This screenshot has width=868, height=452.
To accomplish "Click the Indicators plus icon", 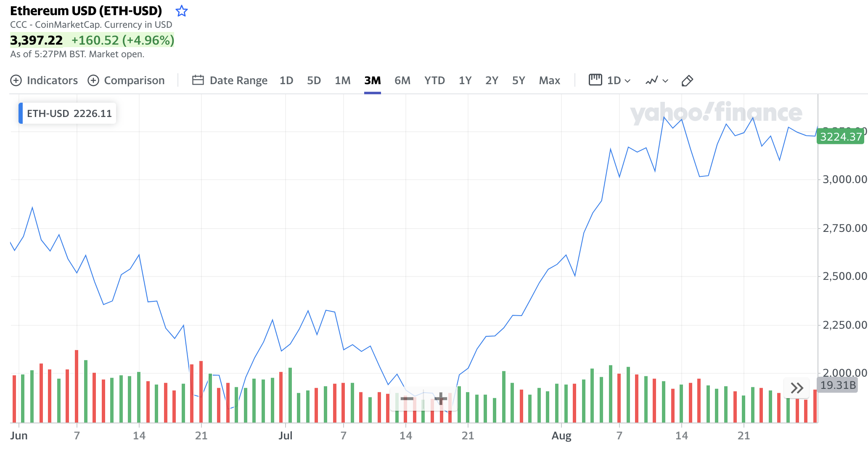I will [16, 80].
